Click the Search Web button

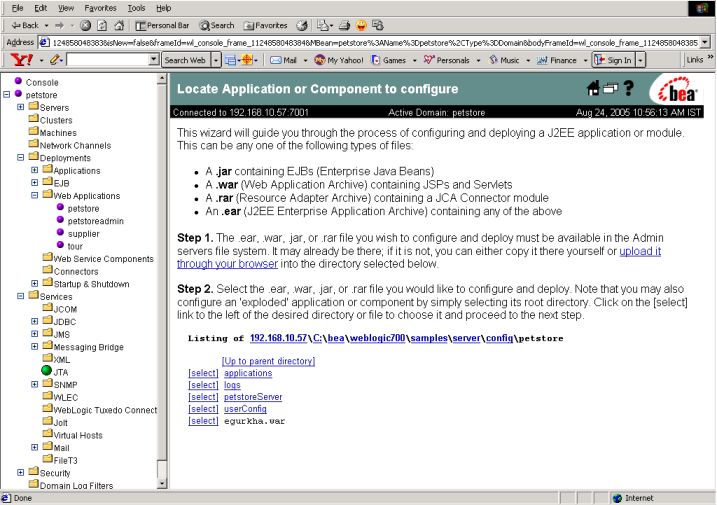pos(185,60)
